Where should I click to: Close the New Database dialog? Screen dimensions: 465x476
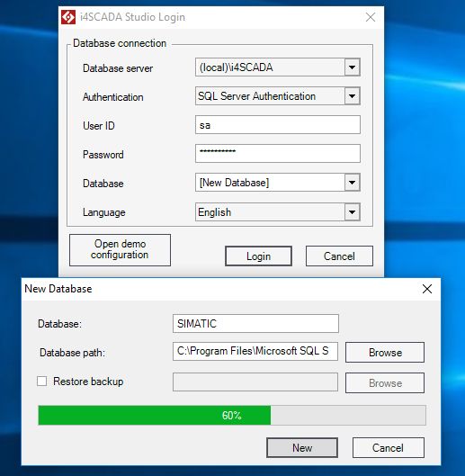426,289
